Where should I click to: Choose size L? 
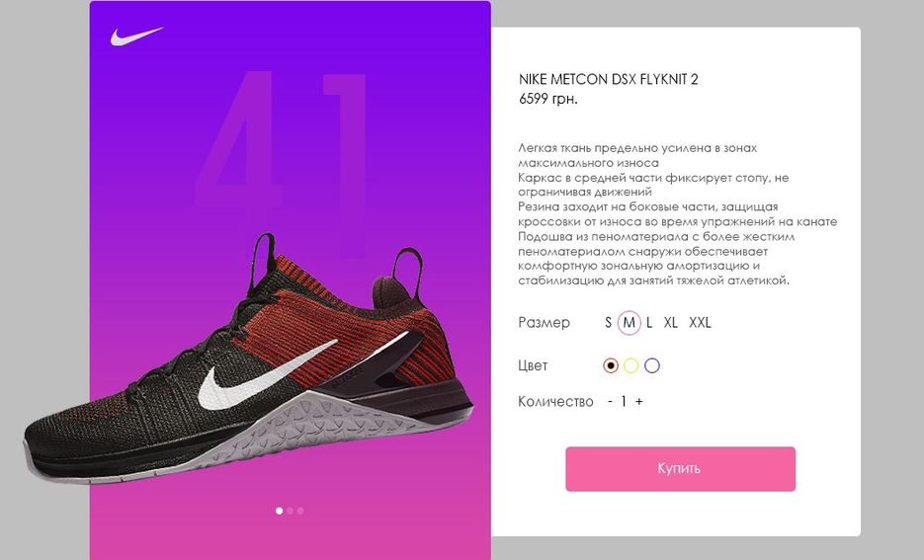(x=649, y=323)
